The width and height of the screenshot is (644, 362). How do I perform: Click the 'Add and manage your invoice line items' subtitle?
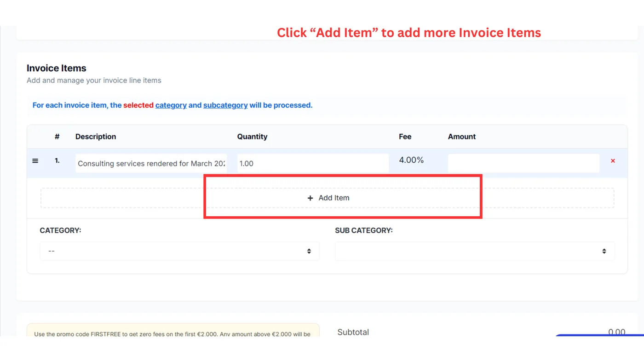[94, 80]
